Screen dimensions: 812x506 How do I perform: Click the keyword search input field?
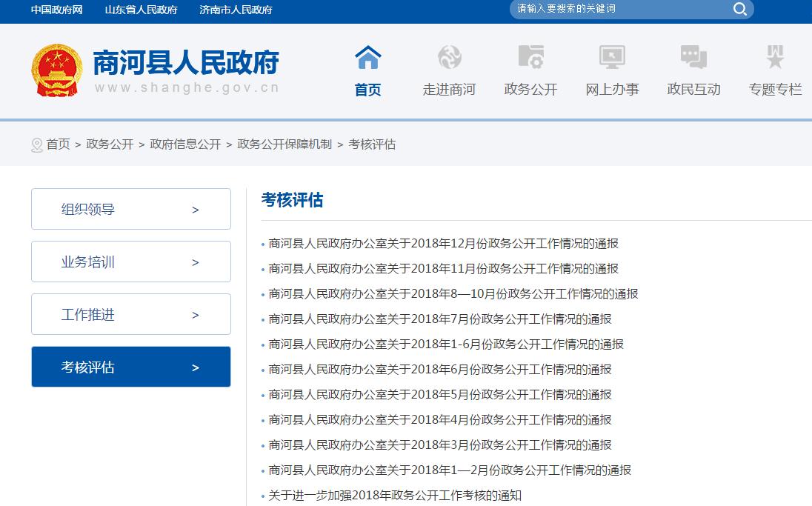pos(619,9)
